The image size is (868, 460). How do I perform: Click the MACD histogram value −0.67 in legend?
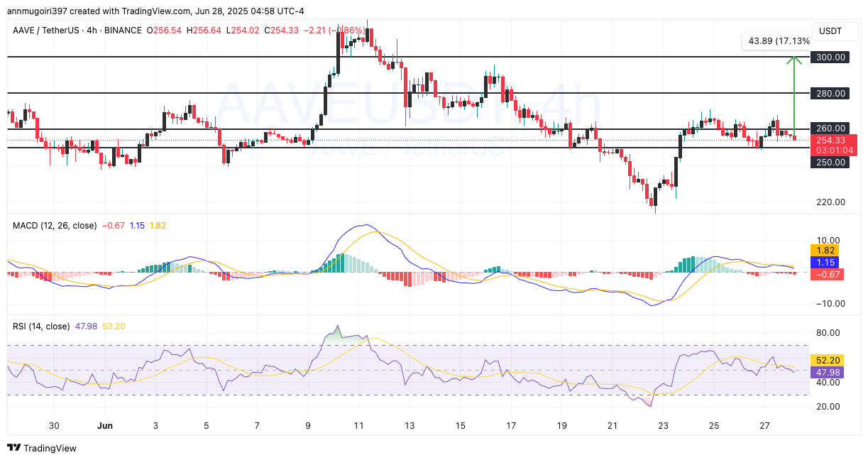pos(114,225)
